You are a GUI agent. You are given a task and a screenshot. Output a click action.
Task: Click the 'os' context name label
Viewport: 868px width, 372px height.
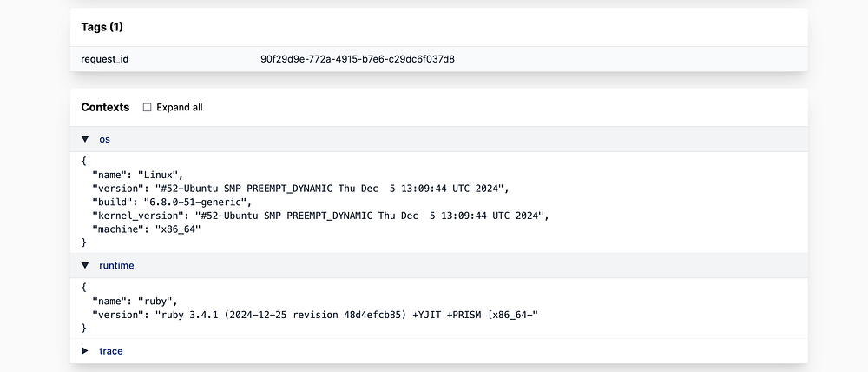tap(105, 139)
